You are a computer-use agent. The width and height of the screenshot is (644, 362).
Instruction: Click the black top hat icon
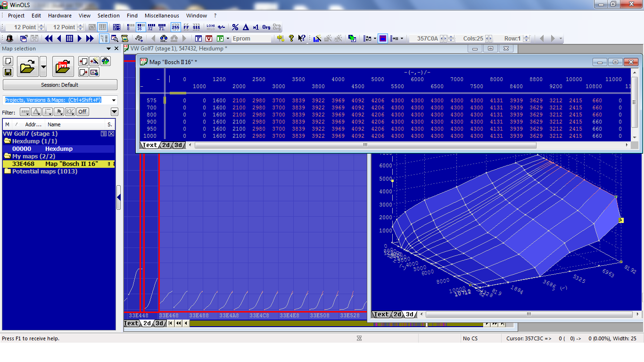[x=9, y=39]
